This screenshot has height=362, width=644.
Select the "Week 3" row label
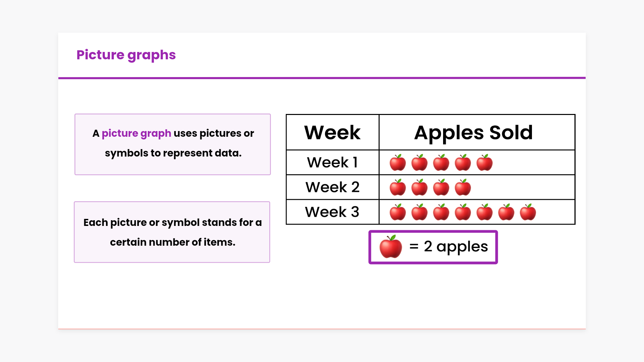point(332,212)
